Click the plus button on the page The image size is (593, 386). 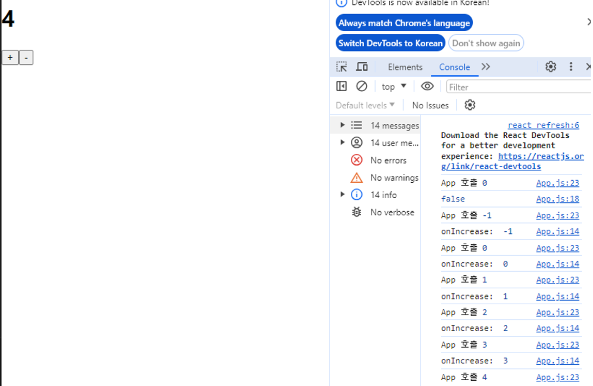pyautogui.click(x=10, y=58)
